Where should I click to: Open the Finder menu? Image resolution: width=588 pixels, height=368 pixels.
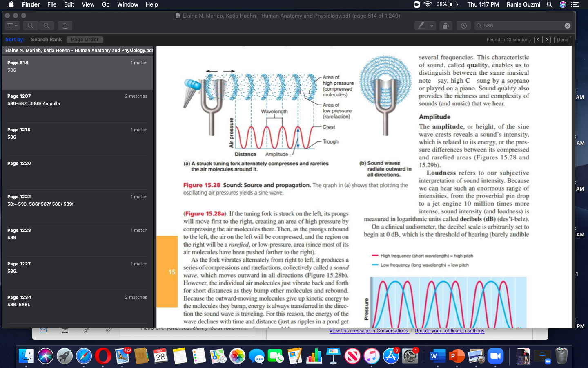(31, 4)
